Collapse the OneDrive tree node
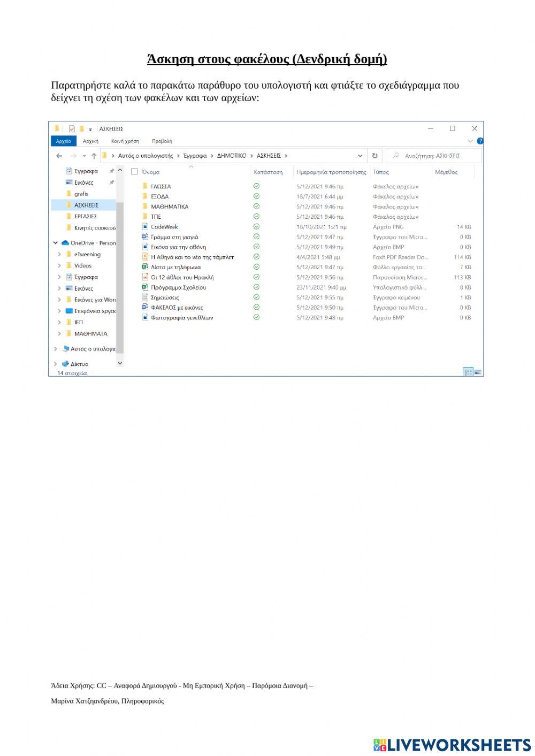This screenshot has height=756, width=535. (56, 243)
